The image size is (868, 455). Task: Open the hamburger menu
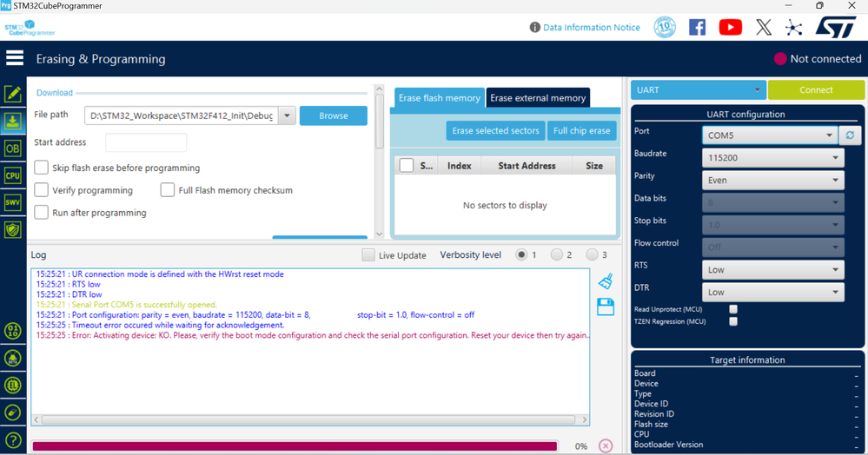pos(15,58)
